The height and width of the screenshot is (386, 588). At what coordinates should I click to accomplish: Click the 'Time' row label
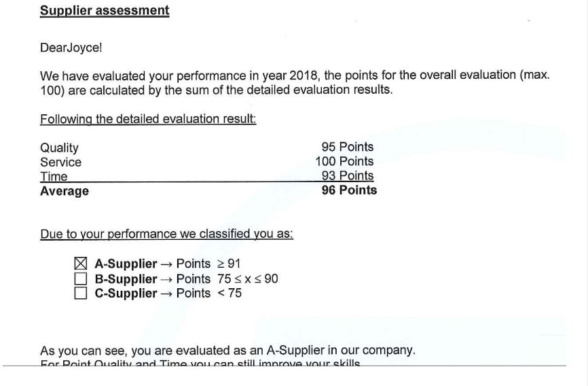(54, 177)
